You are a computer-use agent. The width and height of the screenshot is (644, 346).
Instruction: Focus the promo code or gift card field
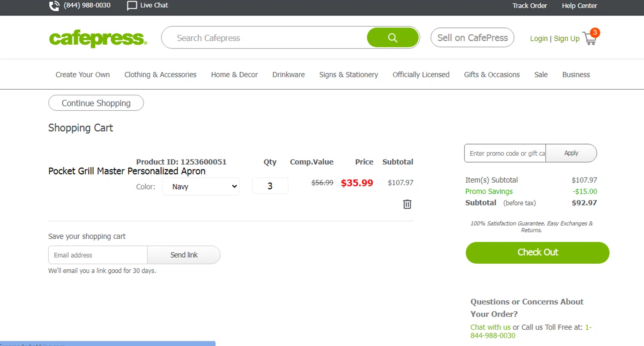(x=505, y=153)
